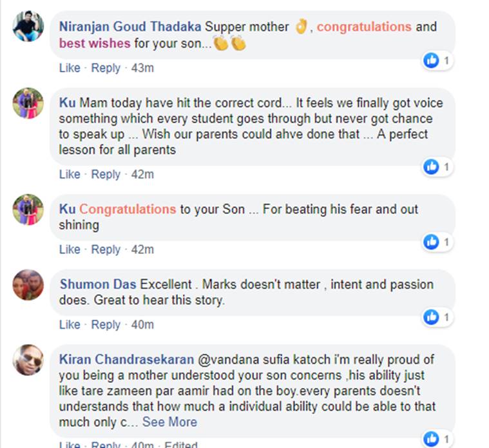Reply to Ku's 'Mam today' comment
Image resolution: width=489 pixels, height=448 pixels.
point(106,174)
